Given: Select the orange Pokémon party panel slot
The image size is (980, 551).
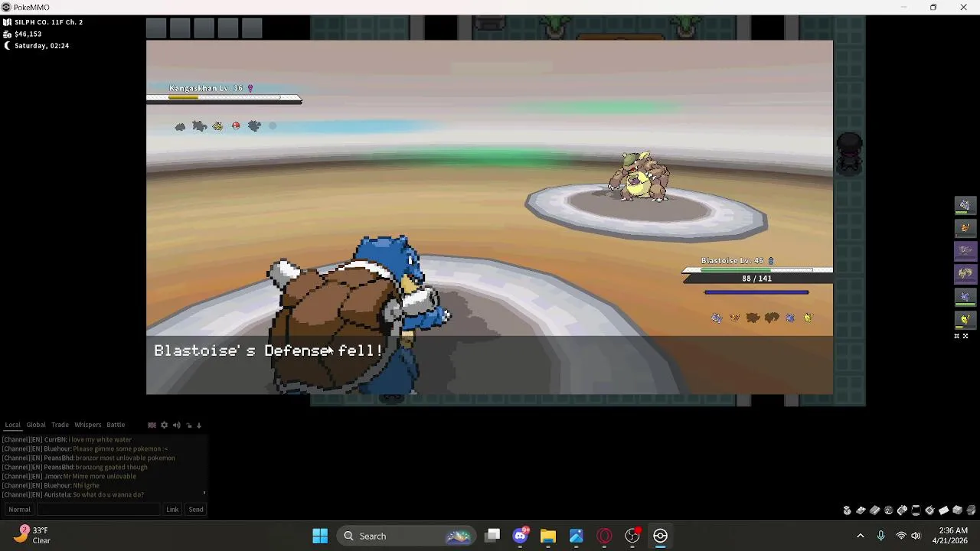Looking at the screenshot, I should [965, 227].
